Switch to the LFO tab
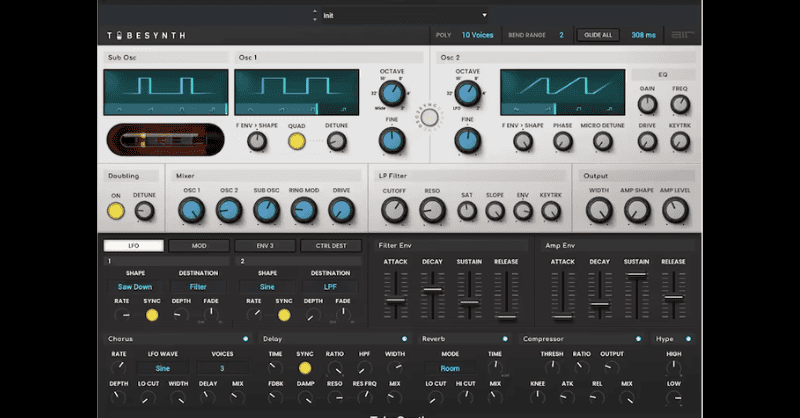The image size is (800, 418). coord(134,246)
